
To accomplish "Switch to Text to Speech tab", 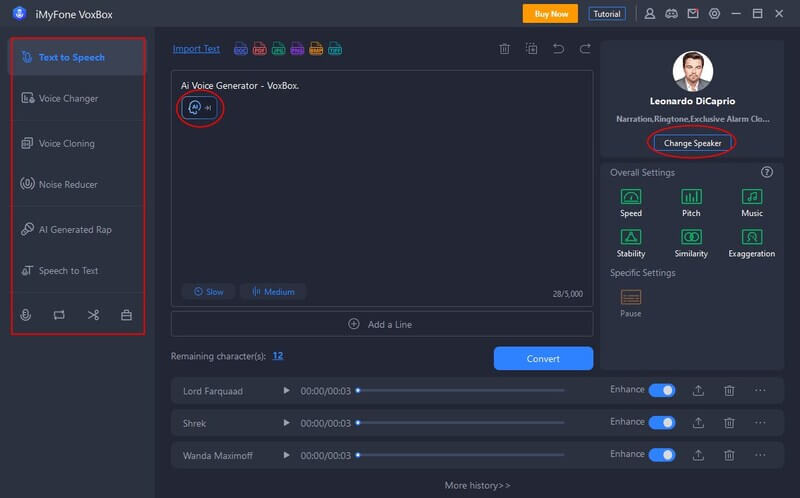I will coord(78,57).
